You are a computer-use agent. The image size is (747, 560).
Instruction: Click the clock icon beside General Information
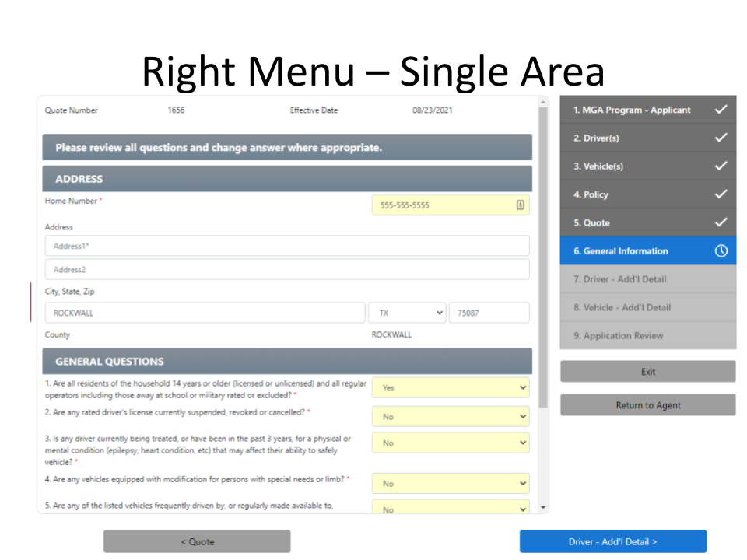721,251
